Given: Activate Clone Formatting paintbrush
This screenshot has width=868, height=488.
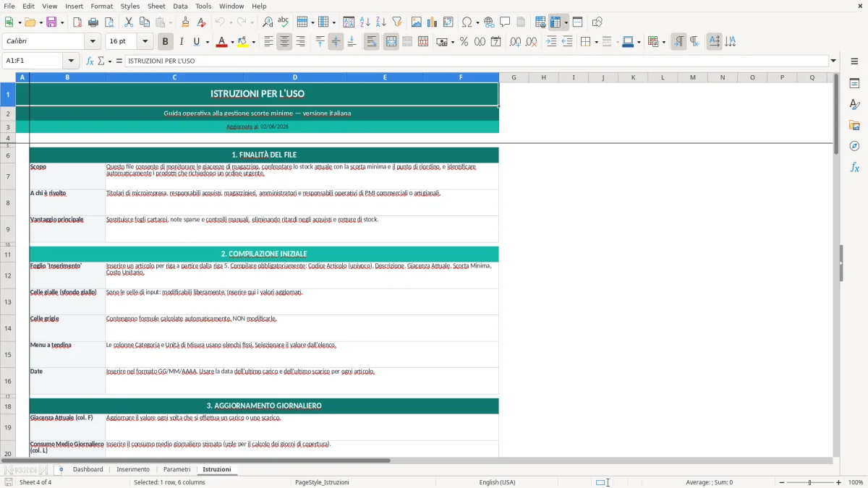Looking at the screenshot, I should click(x=185, y=22).
